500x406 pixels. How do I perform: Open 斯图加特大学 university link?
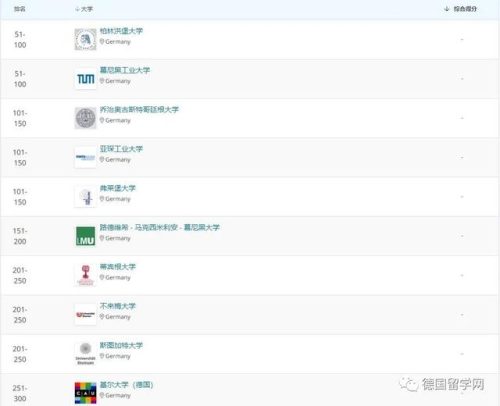(121, 345)
